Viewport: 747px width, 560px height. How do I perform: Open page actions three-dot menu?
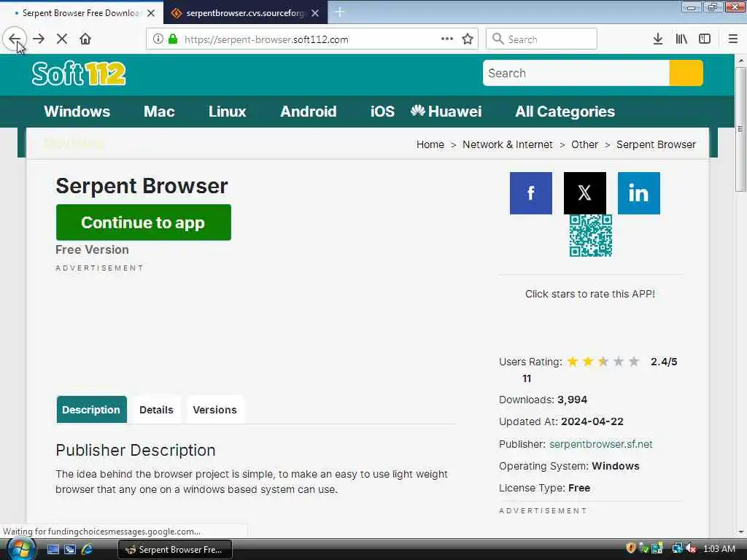[447, 39]
